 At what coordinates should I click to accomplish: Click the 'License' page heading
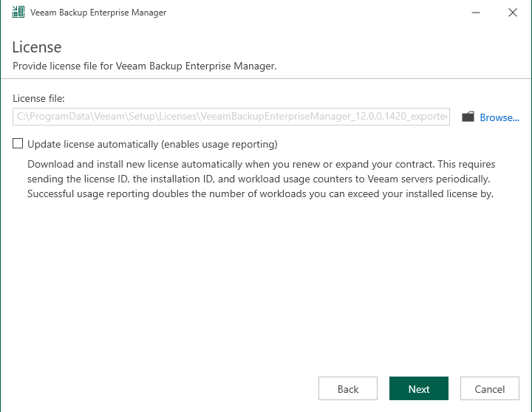[37, 47]
